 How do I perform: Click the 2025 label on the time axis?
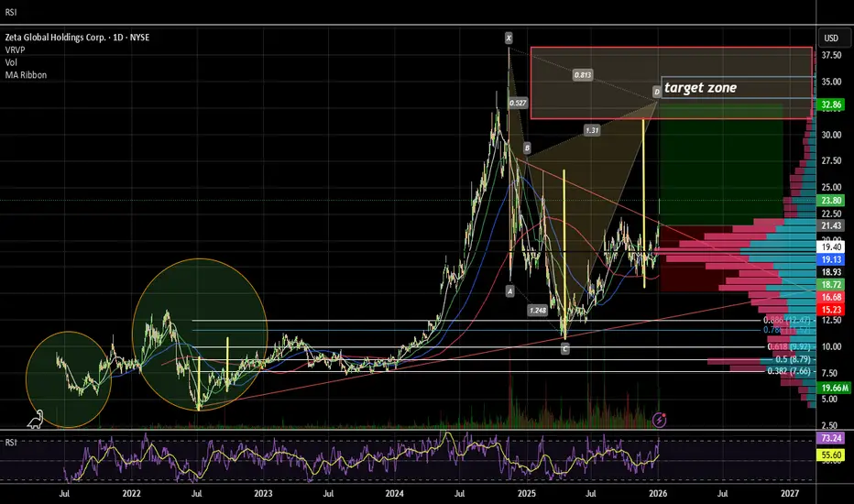(x=527, y=494)
